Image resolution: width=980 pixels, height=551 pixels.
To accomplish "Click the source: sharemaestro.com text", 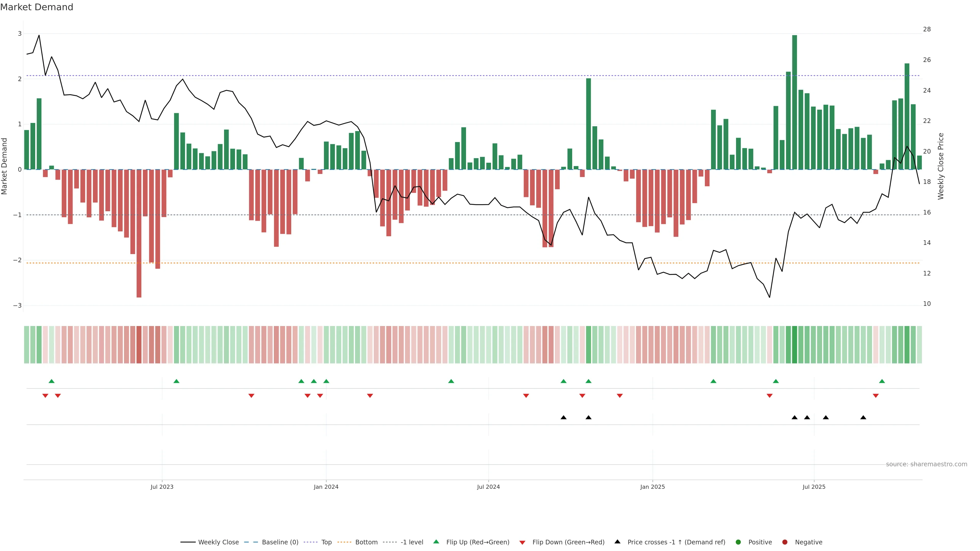I will tap(926, 464).
